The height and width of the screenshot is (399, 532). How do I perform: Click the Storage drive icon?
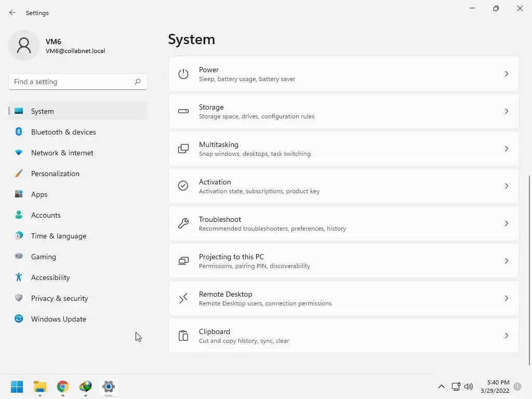pos(183,111)
